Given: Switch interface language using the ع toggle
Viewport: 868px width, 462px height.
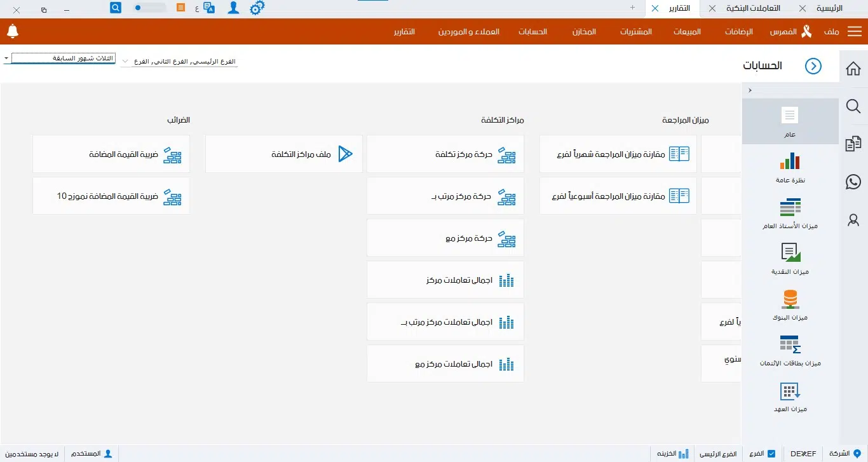Looking at the screenshot, I should point(197,8).
